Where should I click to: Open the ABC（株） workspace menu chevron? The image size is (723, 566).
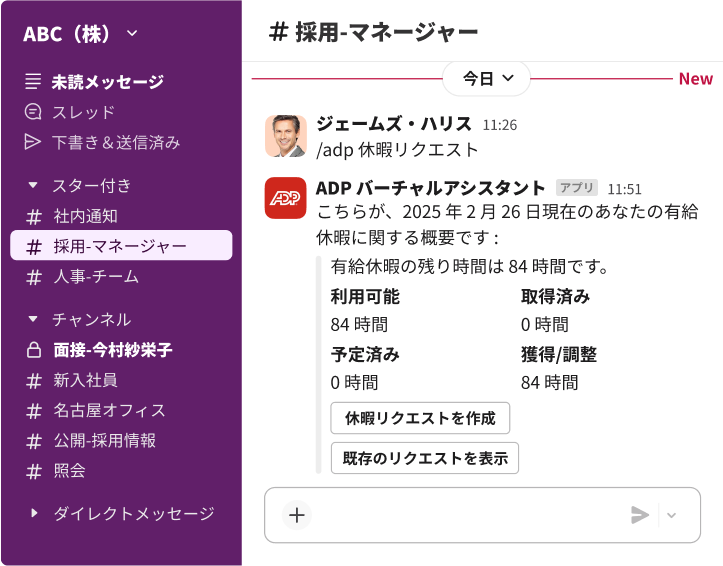click(x=132, y=33)
